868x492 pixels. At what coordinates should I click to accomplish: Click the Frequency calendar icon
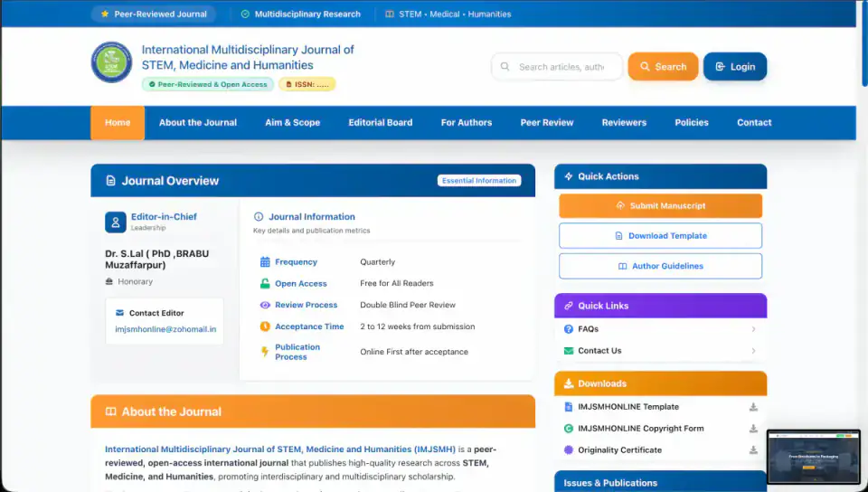pyautogui.click(x=265, y=262)
